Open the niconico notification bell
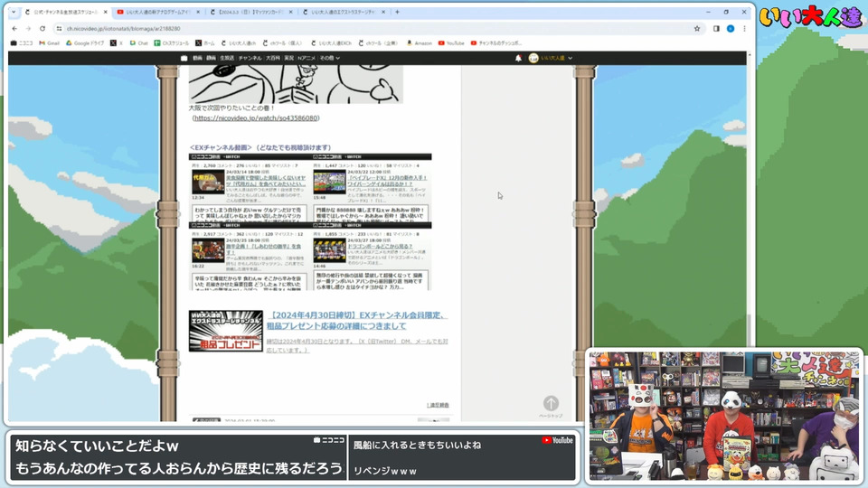 (518, 58)
